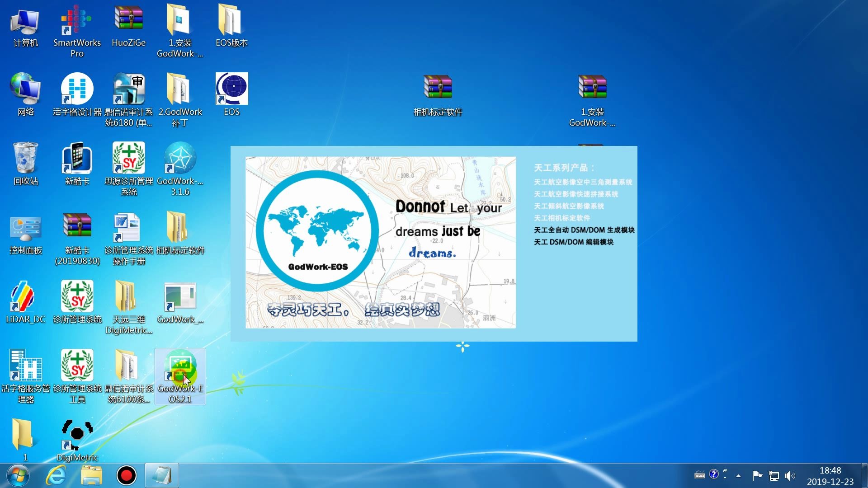Select the 网络 desktop icon
868x488 pixels.
coord(25,95)
